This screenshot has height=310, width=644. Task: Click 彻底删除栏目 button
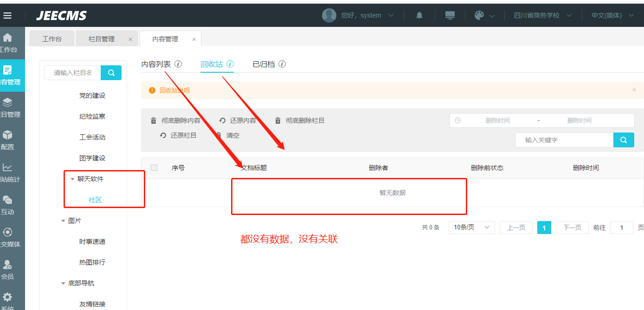coord(300,120)
